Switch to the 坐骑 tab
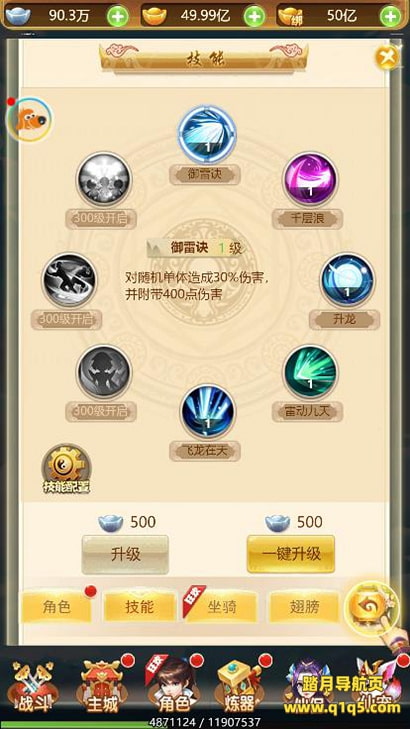This screenshot has width=410, height=729. click(222, 607)
